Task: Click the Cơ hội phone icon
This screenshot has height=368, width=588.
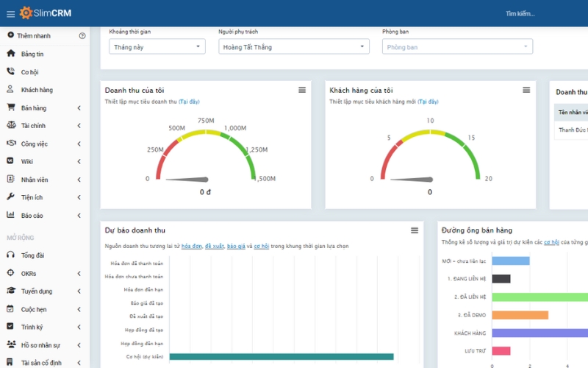Action: [10, 71]
